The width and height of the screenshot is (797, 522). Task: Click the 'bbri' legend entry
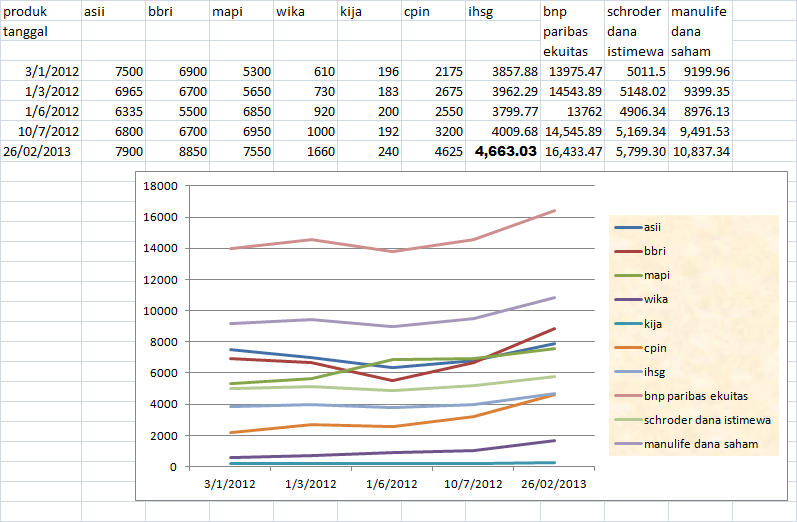[x=640, y=251]
